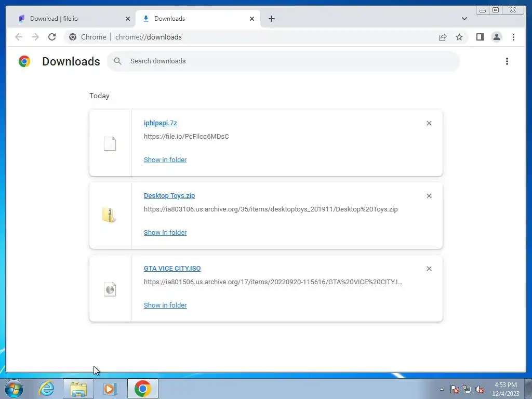Show Desktop Toys.zip in folder

click(x=165, y=232)
